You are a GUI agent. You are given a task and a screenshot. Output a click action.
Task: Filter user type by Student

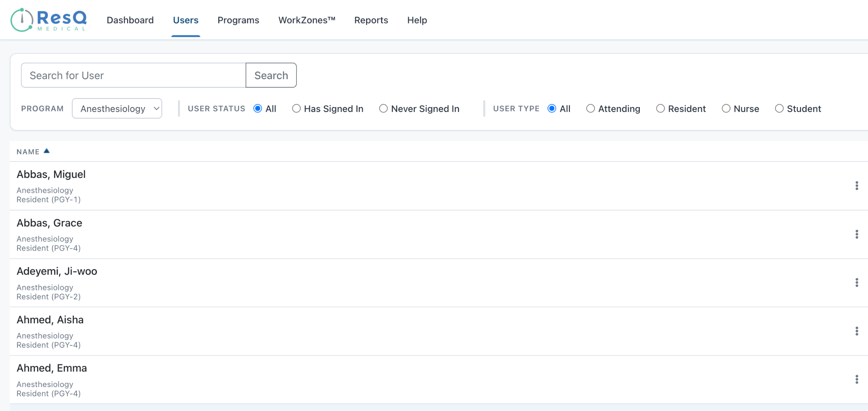[x=779, y=109]
